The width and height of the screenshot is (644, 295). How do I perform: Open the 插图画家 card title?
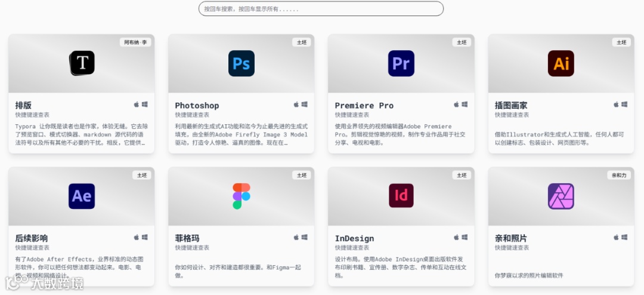point(511,105)
